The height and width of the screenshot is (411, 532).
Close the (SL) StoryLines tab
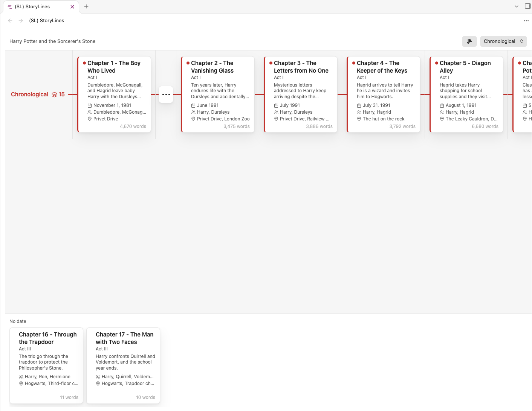point(72,7)
